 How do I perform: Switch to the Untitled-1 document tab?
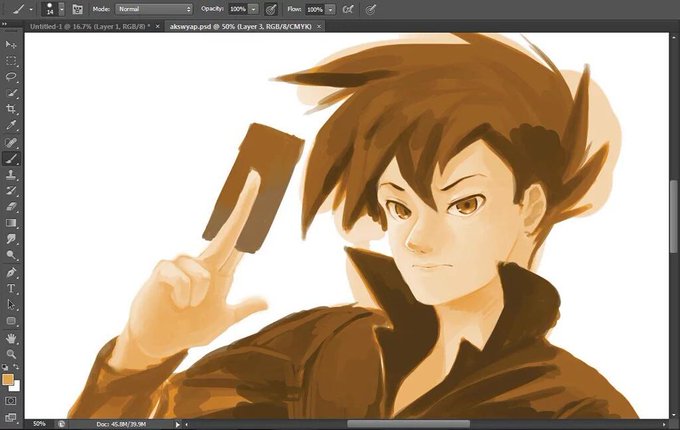(90, 26)
